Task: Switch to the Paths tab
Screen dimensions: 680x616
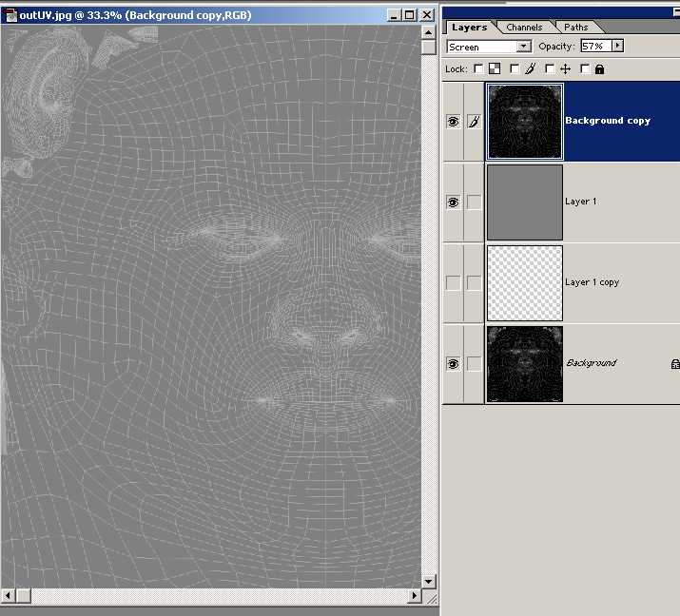Action: [x=575, y=28]
